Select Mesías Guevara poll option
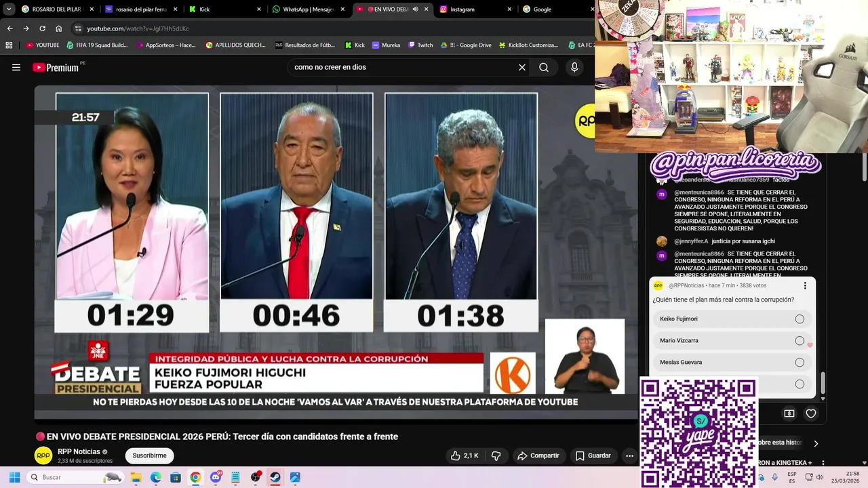This screenshot has width=868, height=488. [732, 362]
